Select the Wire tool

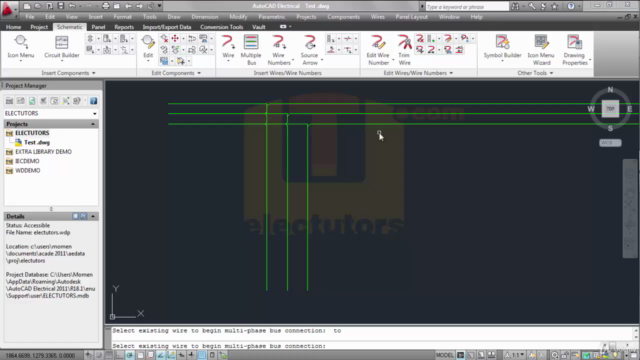tap(228, 47)
